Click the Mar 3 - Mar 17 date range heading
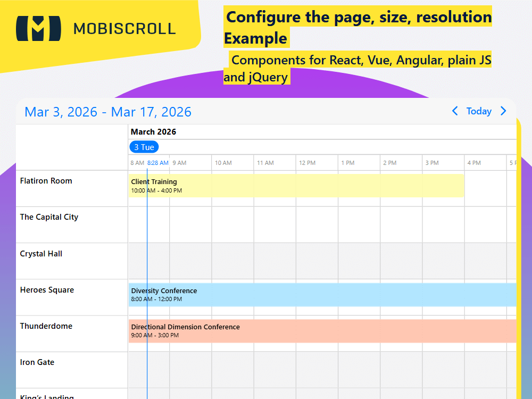The width and height of the screenshot is (532, 399). coord(108,112)
